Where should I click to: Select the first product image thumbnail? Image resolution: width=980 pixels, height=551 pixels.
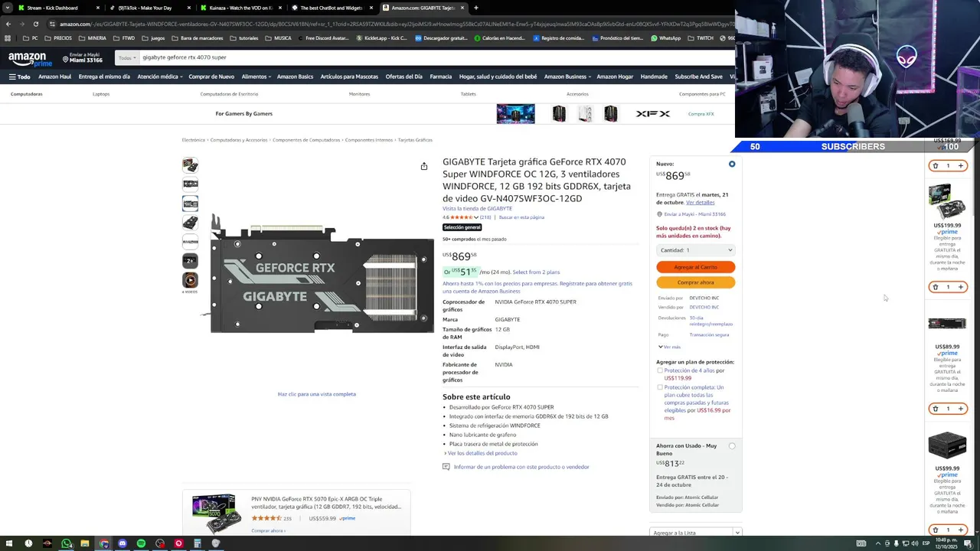pyautogui.click(x=190, y=165)
